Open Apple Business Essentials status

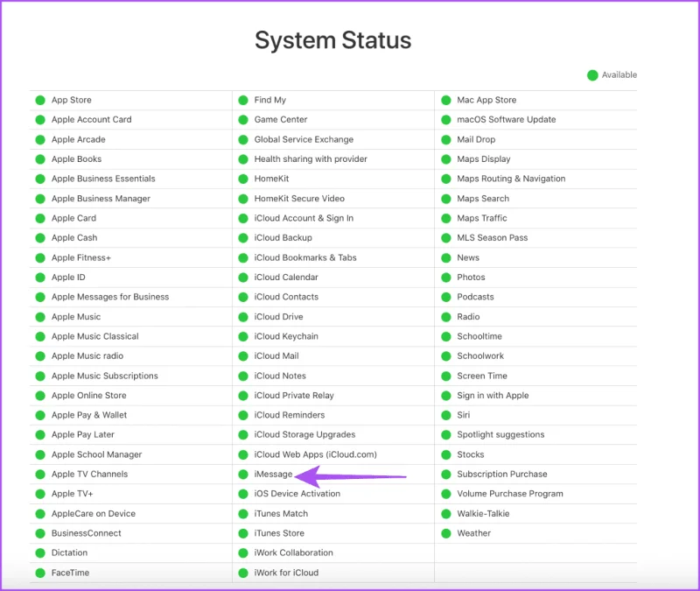point(103,179)
